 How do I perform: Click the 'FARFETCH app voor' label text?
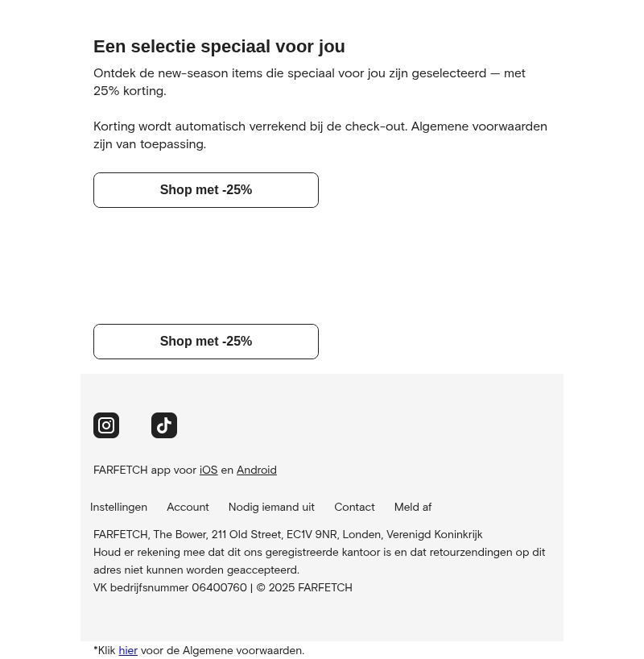click(x=145, y=470)
